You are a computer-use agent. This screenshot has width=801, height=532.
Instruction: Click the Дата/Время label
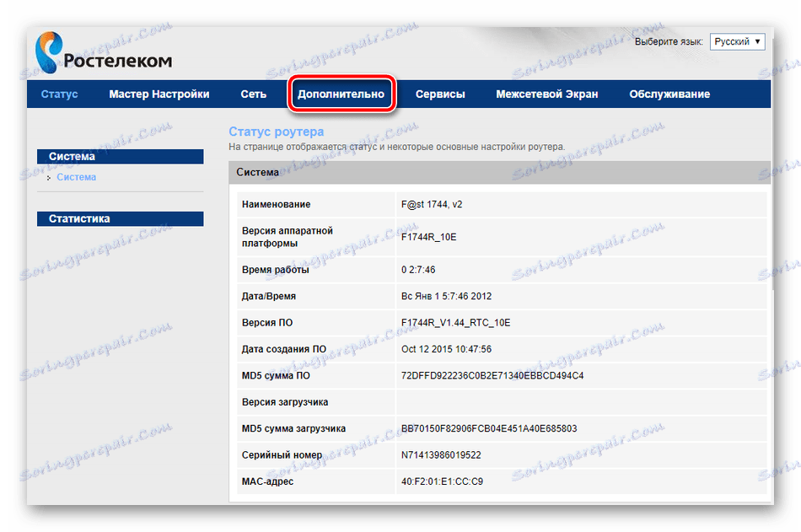coord(269,297)
